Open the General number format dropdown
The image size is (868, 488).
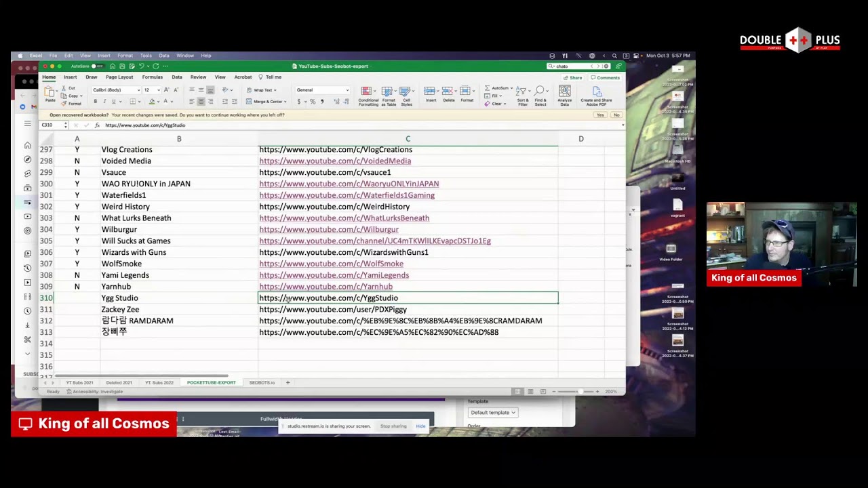point(347,90)
